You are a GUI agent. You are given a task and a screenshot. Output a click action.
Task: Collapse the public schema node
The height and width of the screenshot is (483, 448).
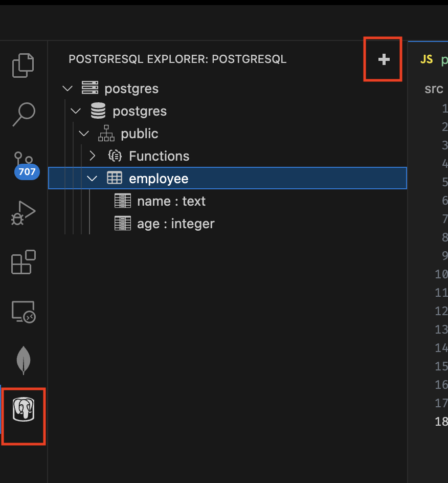pos(84,134)
